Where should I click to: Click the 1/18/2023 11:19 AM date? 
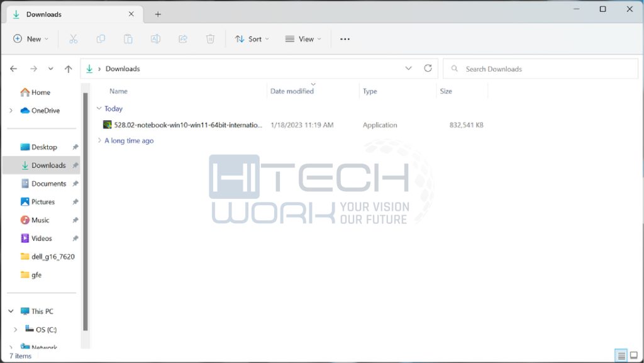point(302,125)
